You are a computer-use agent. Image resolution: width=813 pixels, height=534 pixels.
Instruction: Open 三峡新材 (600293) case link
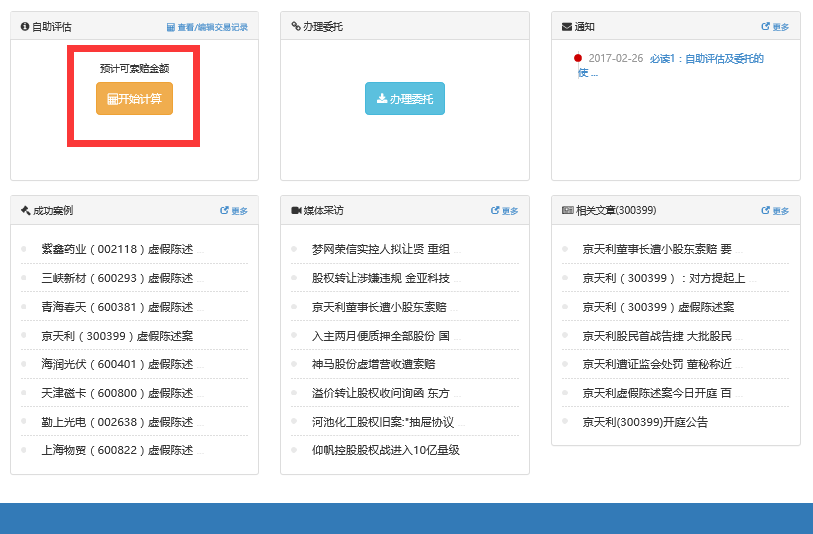click(117, 278)
